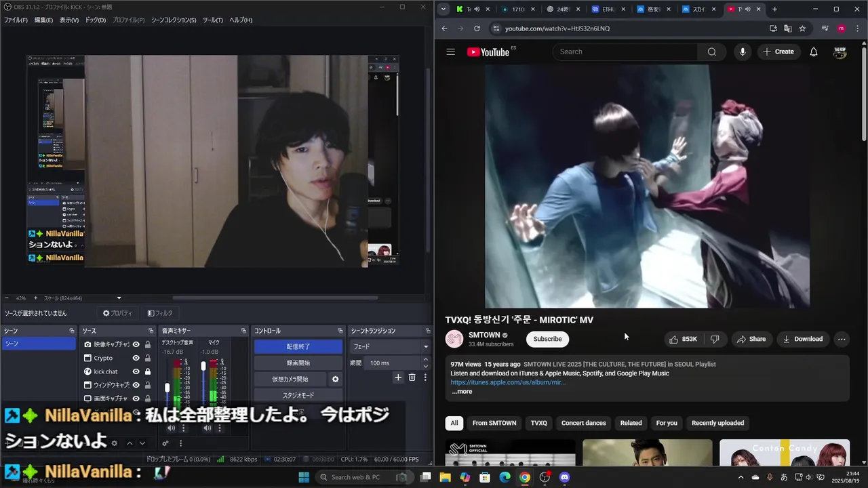Bookmark this page with star icon

[x=802, y=28]
